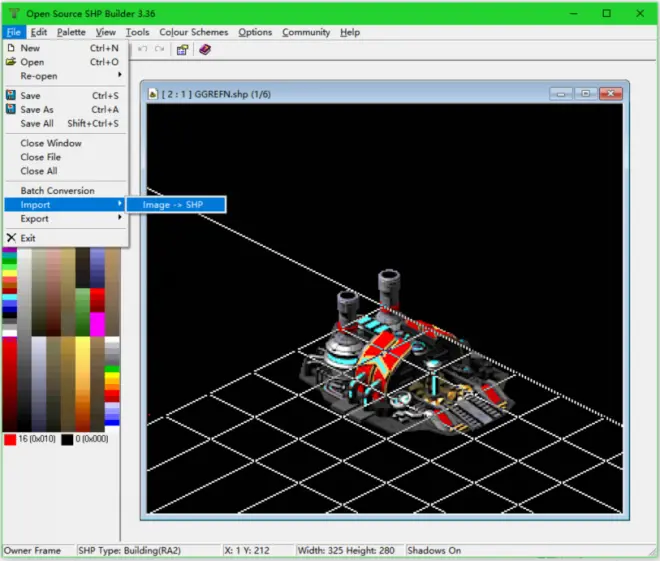Click the SHP Builder app icon in title bar

tap(14, 13)
